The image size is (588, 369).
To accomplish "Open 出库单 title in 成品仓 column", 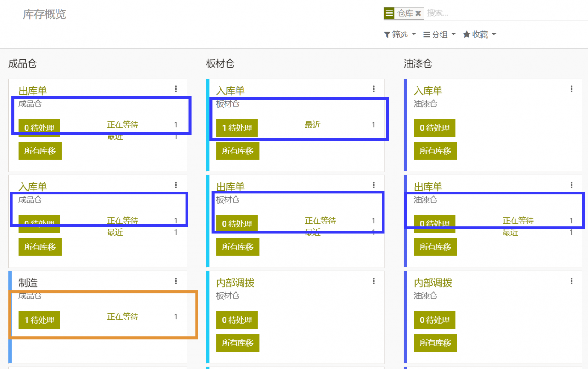I will [x=33, y=91].
